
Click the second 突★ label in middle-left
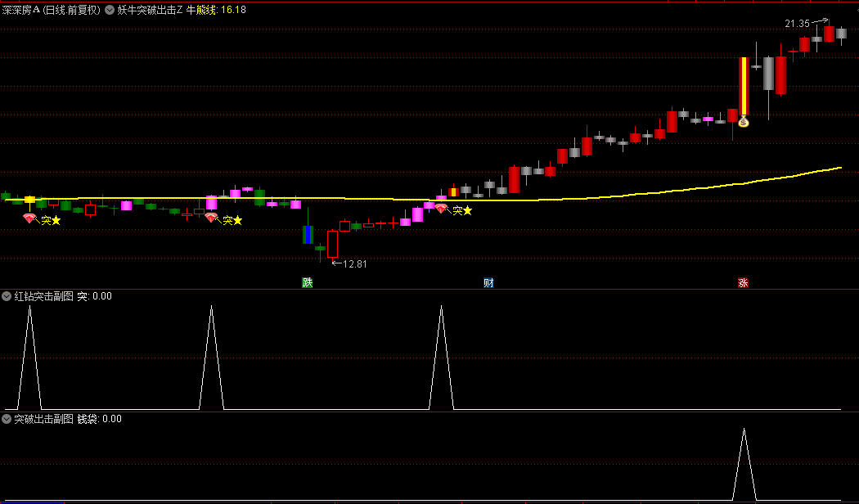232,220
